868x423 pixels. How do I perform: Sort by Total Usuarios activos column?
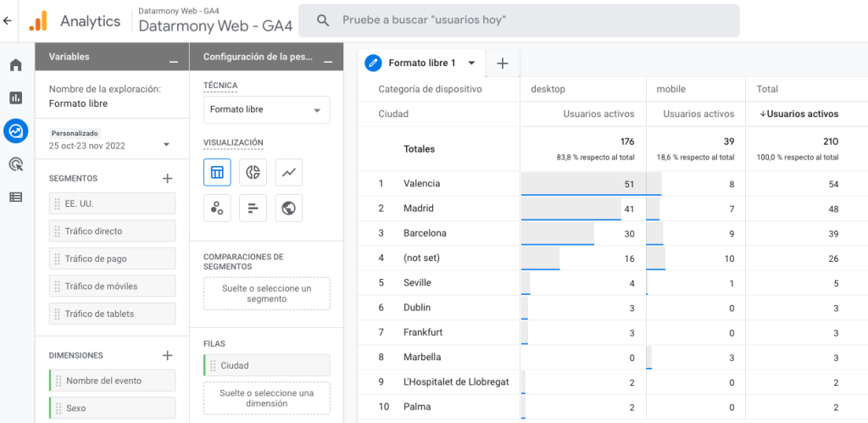point(802,114)
